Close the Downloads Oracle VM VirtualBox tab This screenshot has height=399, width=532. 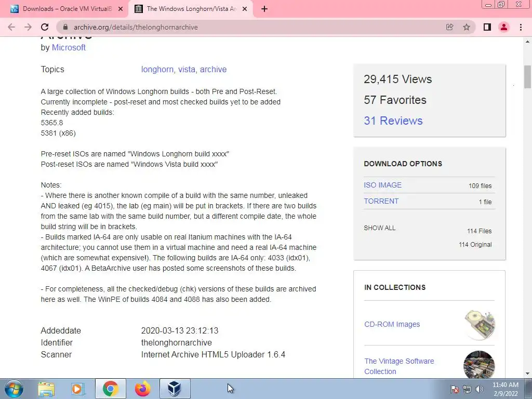tap(121, 9)
